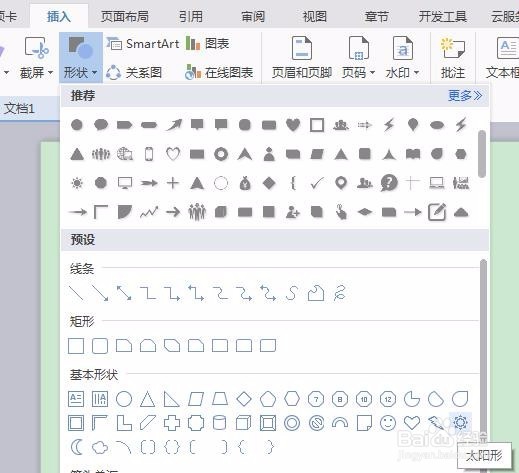Select the 文档1 document tab
The height and width of the screenshot is (473, 519).
19,108
